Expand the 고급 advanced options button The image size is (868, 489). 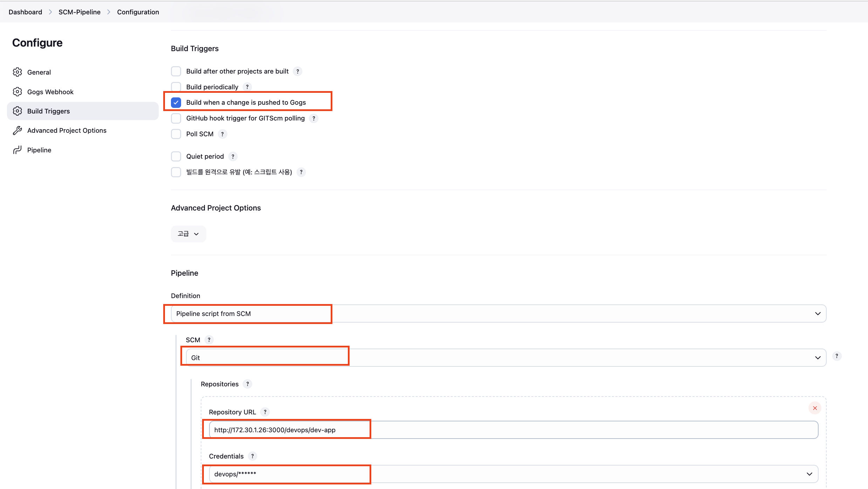coord(188,234)
